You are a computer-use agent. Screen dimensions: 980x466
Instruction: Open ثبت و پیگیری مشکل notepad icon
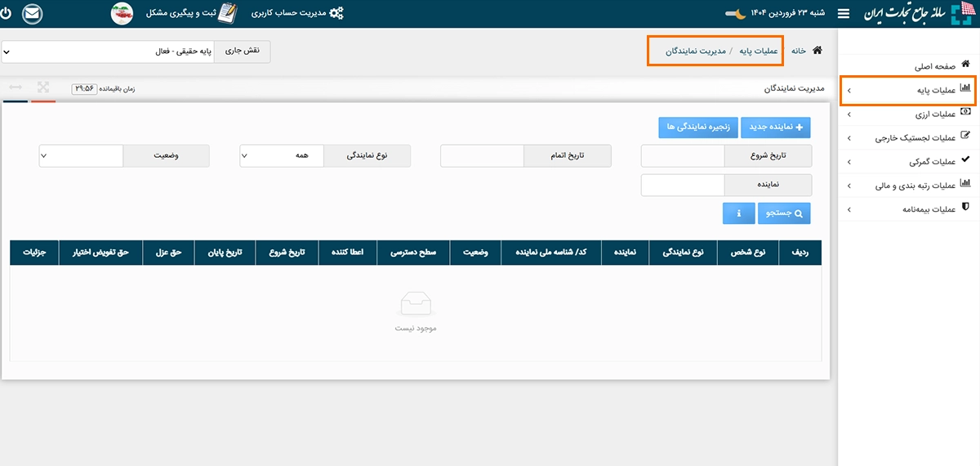[x=228, y=14]
